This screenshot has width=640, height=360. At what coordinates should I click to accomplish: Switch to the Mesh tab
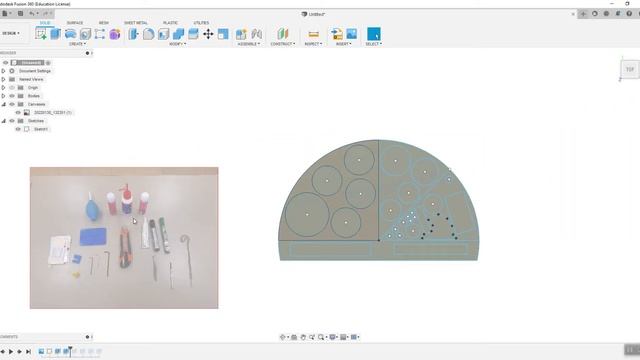[x=104, y=23]
